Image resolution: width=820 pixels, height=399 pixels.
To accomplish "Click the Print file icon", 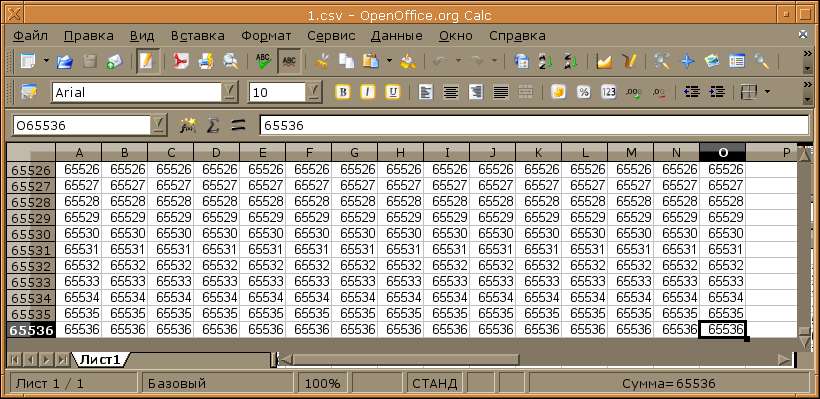I will coord(206,62).
